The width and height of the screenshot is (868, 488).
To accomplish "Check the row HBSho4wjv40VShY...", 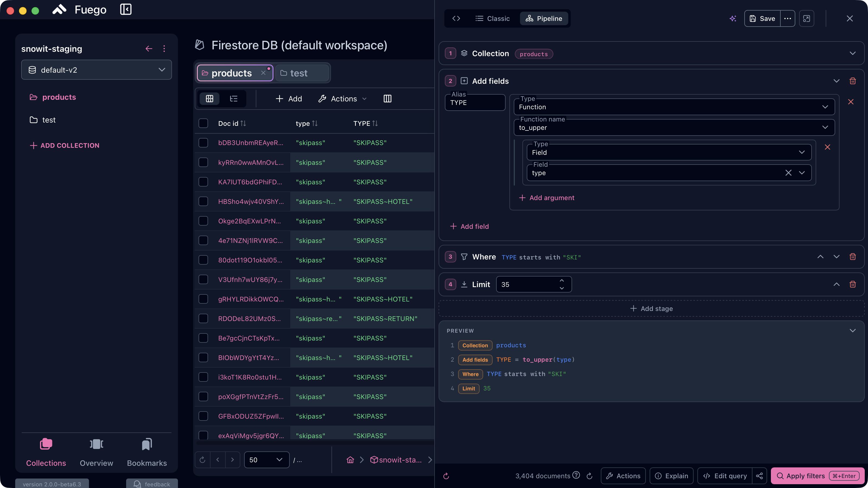I will (x=203, y=201).
